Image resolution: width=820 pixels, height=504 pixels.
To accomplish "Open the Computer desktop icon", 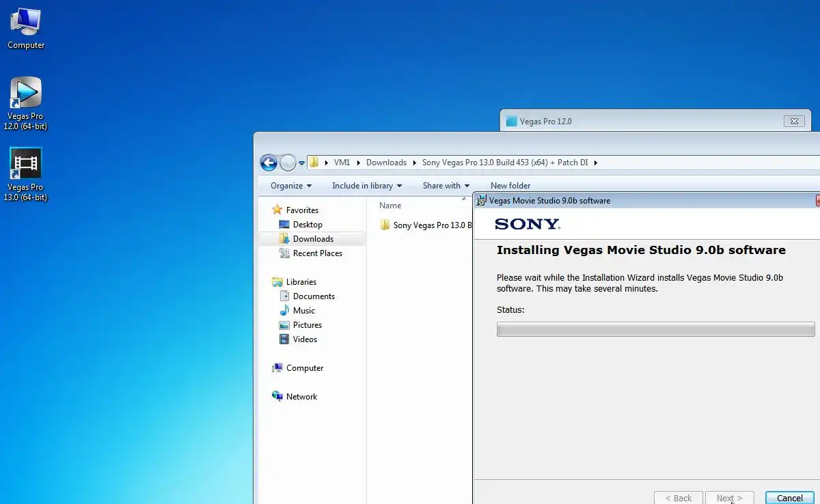I will pos(26,29).
